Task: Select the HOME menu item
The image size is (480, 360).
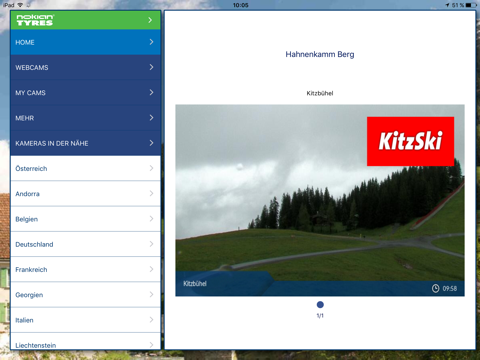Action: [x=85, y=42]
